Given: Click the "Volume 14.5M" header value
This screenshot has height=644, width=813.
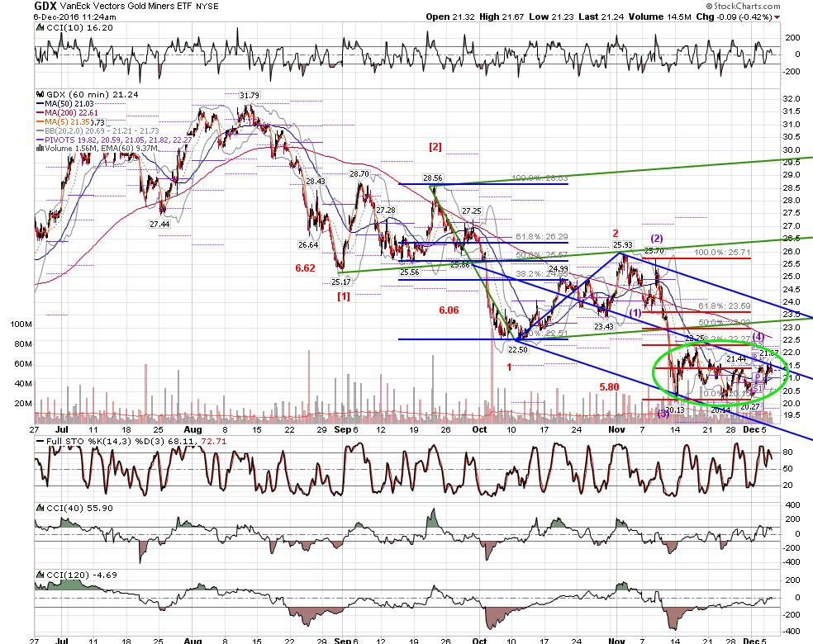Looking at the screenshot, I should coord(660,17).
